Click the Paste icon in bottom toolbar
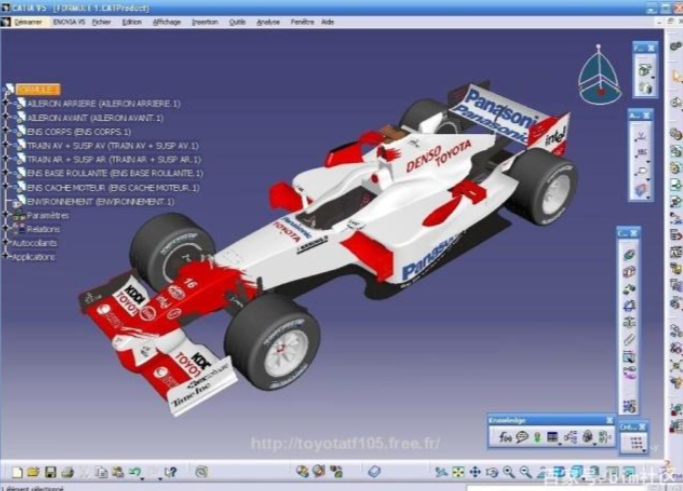Screen dimensions: 683x491 pos(118,472)
